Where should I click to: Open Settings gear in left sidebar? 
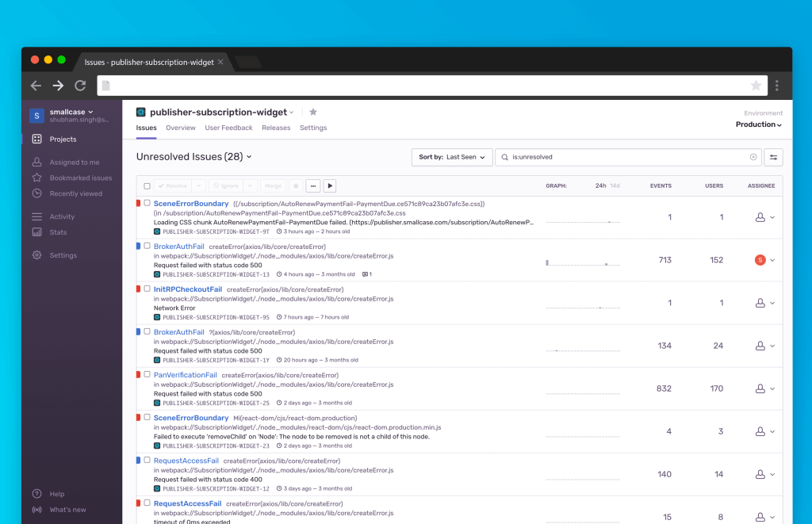(36, 255)
